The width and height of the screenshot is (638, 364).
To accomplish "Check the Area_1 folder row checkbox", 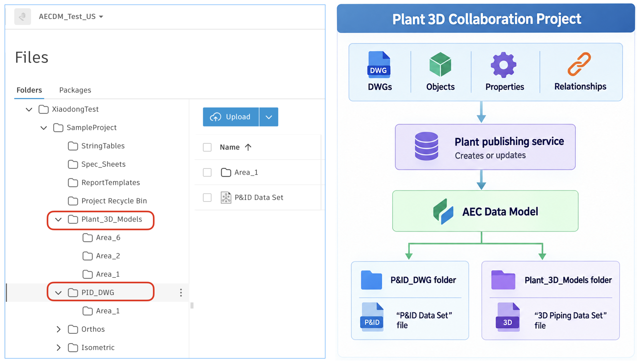I will point(207,172).
